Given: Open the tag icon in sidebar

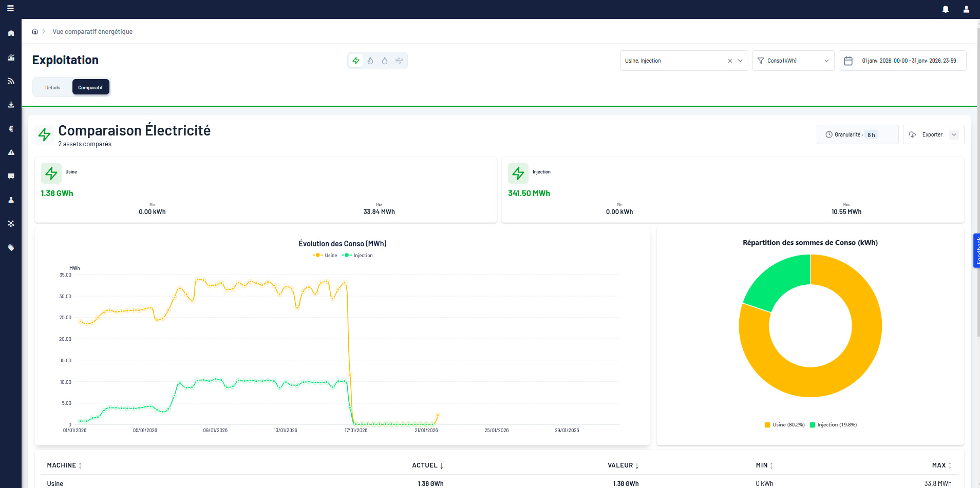Looking at the screenshot, I should pos(11,248).
